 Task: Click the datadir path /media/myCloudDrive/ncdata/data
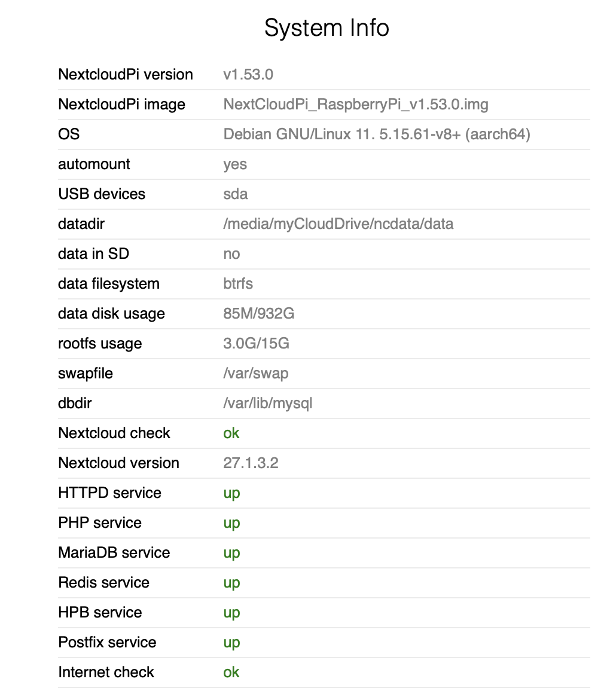click(339, 224)
